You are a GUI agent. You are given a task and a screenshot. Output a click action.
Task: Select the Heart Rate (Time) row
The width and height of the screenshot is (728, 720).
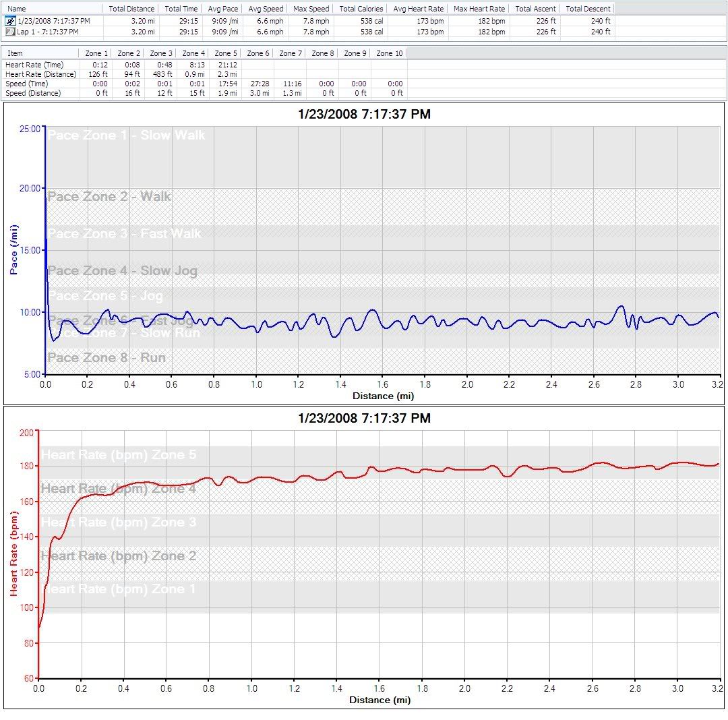(34, 65)
